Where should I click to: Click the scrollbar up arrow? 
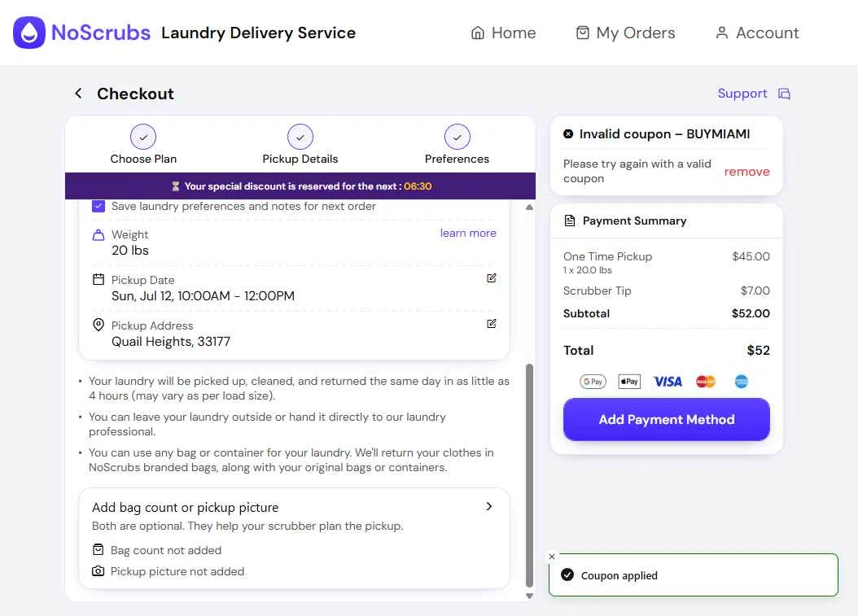click(x=529, y=208)
